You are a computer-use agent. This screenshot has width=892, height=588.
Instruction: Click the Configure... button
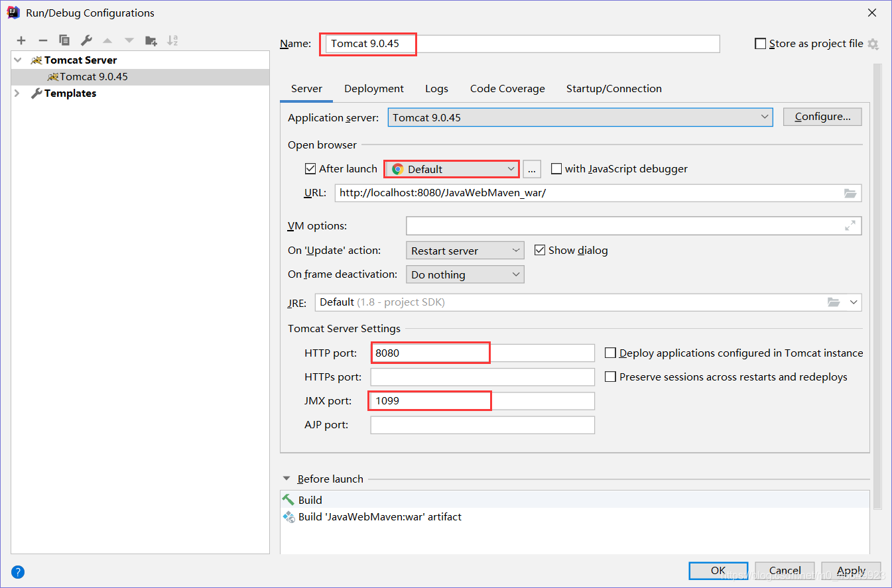822,117
